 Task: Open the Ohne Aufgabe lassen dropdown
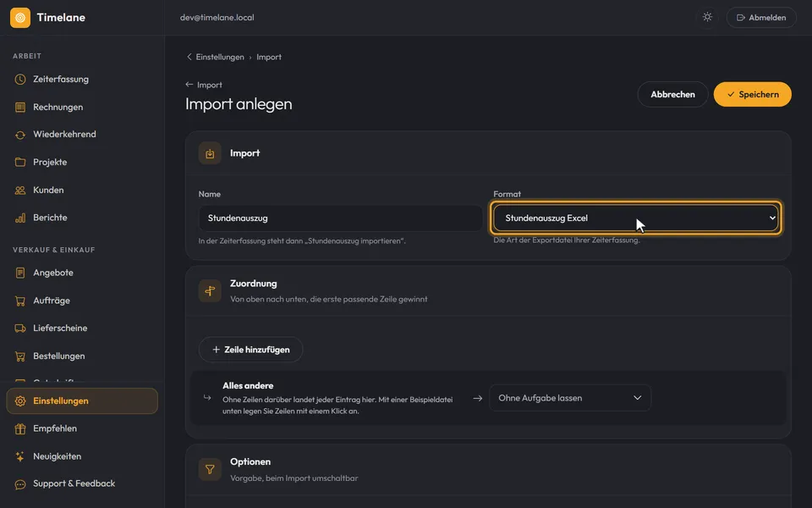pyautogui.click(x=569, y=398)
